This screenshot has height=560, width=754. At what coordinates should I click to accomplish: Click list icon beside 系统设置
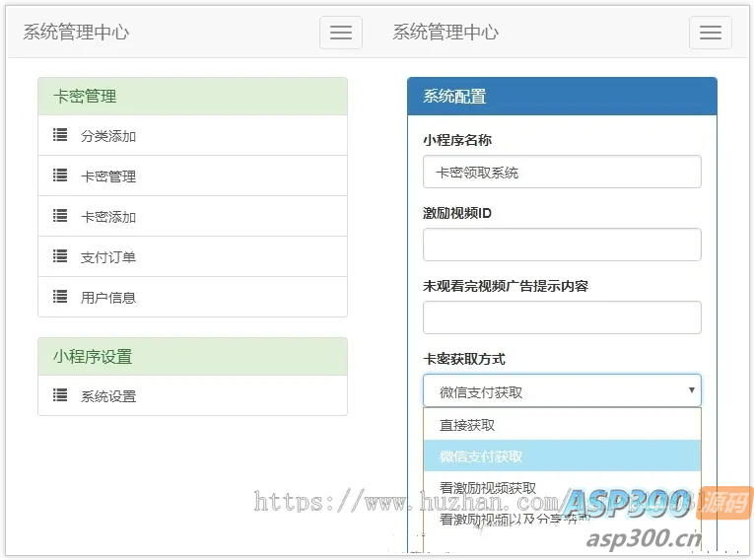click(x=60, y=395)
